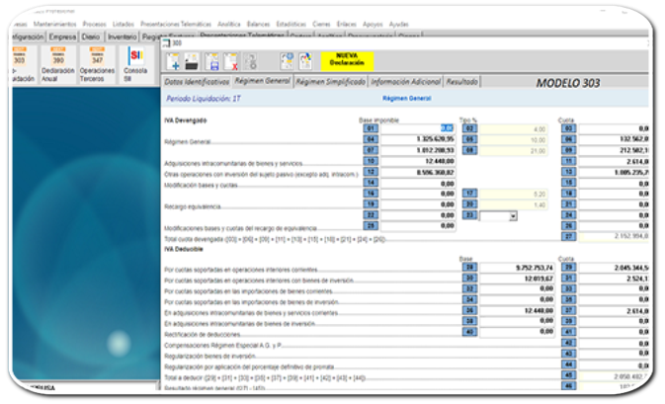Expand the box 23 tipo dropdown
This screenshot has height=404, width=665.
click(513, 216)
